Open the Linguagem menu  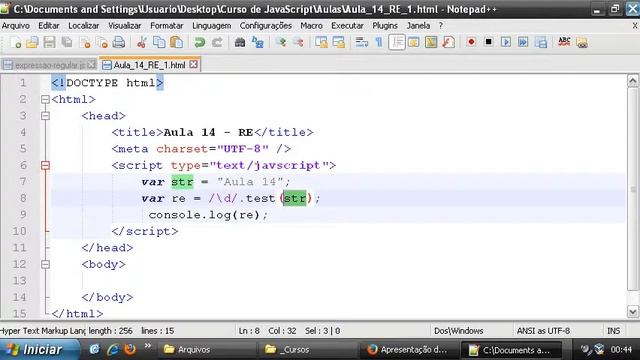tap(211, 26)
